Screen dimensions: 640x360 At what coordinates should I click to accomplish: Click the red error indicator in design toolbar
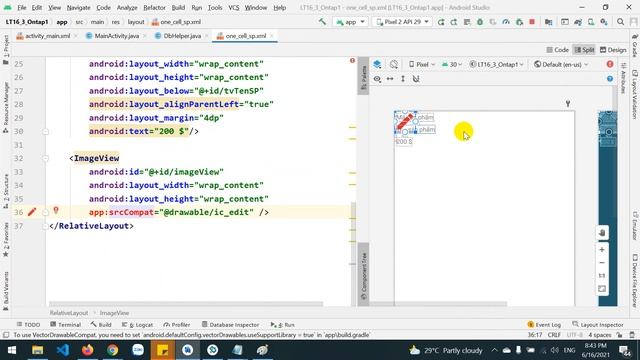[x=610, y=64]
